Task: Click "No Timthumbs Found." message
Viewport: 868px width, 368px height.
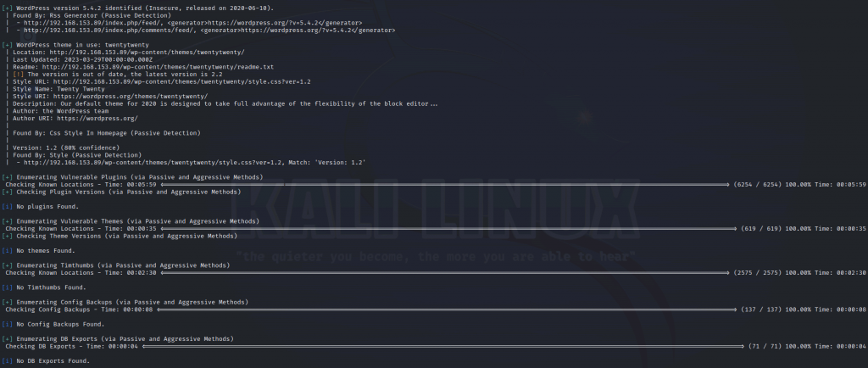Action: (x=44, y=287)
